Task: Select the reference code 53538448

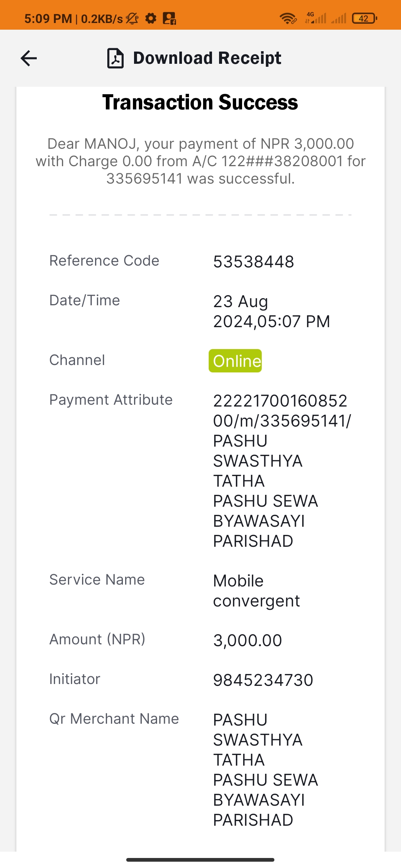Action: (254, 262)
